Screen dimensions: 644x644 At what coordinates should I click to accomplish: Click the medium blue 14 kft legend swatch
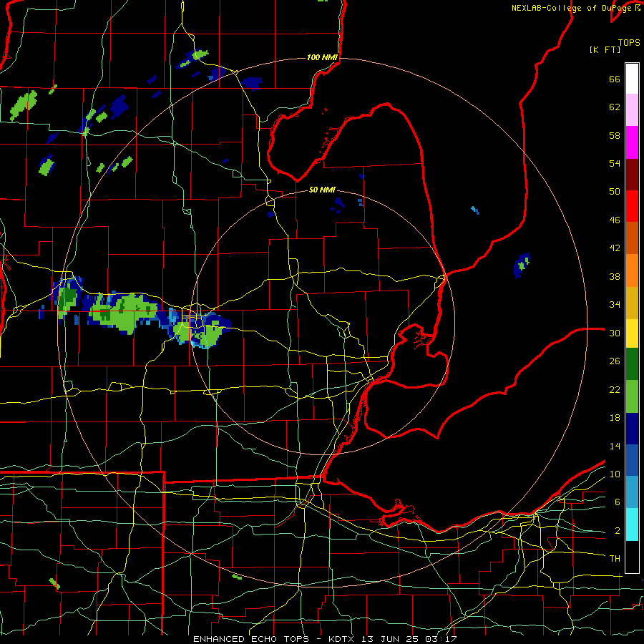coord(632,460)
